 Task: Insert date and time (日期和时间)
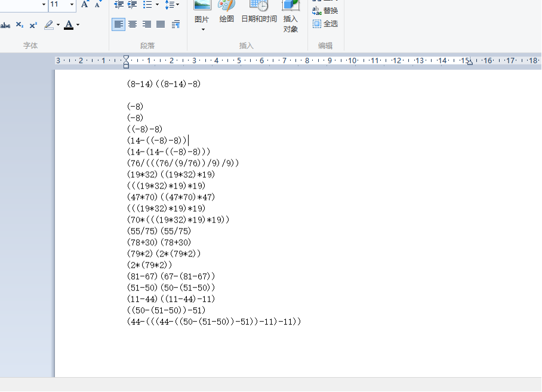(x=259, y=13)
